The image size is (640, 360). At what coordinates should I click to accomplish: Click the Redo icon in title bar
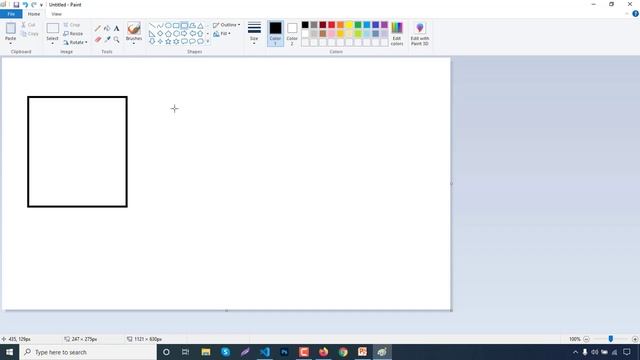[x=34, y=4]
